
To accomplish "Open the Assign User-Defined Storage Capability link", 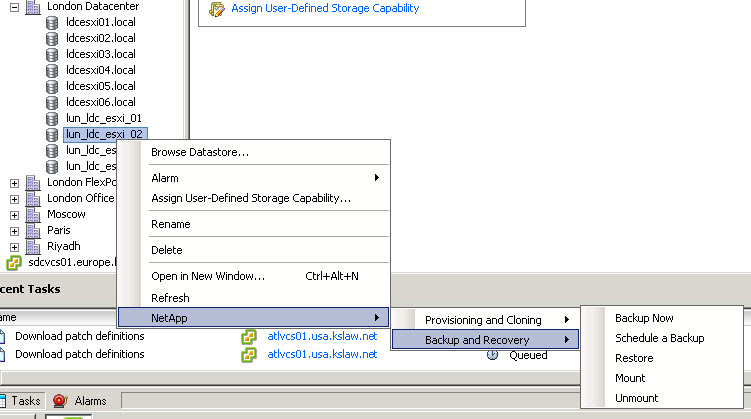I will [325, 9].
